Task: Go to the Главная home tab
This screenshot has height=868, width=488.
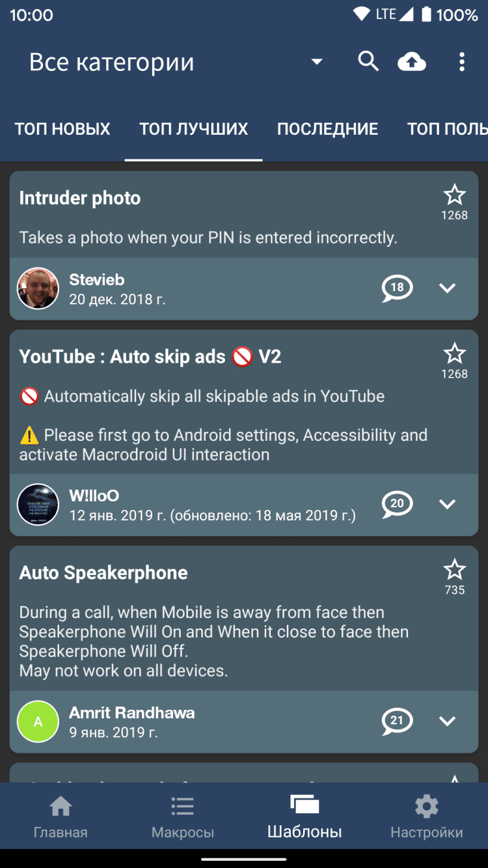Action: click(x=61, y=817)
